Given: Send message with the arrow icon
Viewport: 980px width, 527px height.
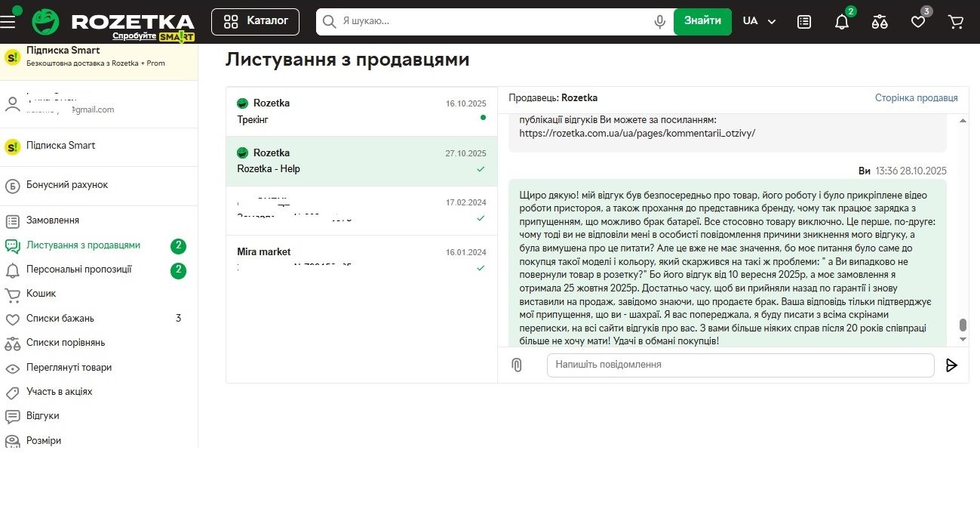Looking at the screenshot, I should [x=951, y=365].
